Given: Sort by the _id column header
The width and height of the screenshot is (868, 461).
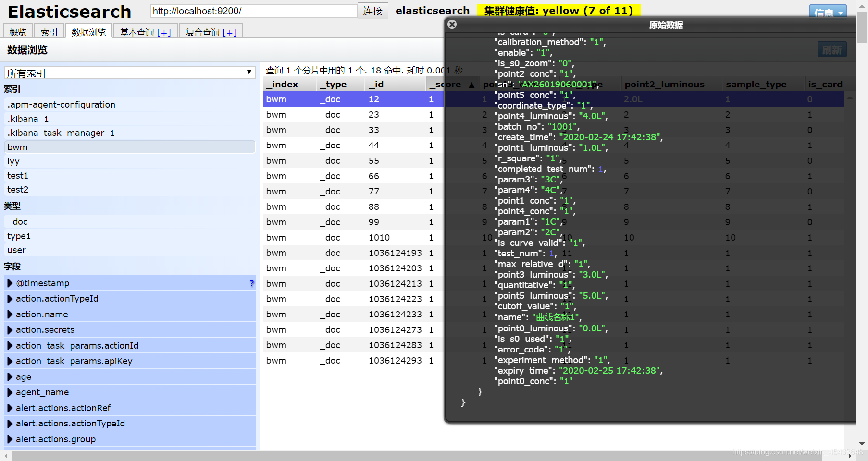Looking at the screenshot, I should point(396,84).
